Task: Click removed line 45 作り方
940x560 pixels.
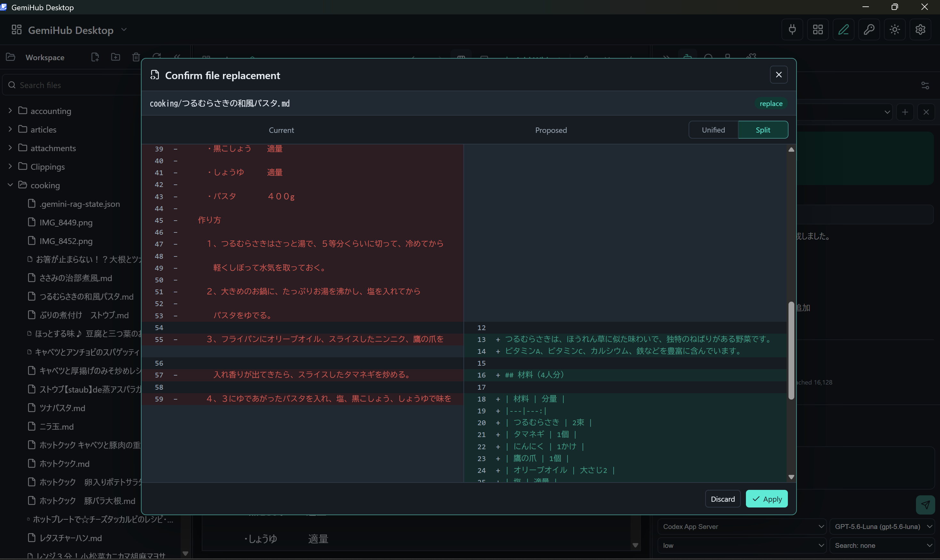Action: [x=209, y=220]
